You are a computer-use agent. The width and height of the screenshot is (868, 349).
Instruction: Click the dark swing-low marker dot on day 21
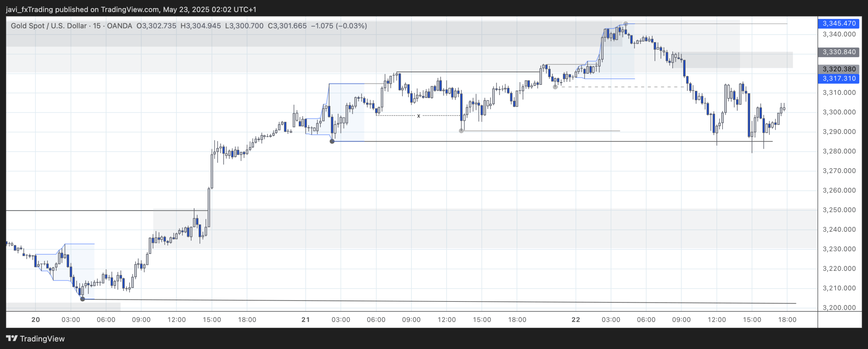(x=332, y=141)
